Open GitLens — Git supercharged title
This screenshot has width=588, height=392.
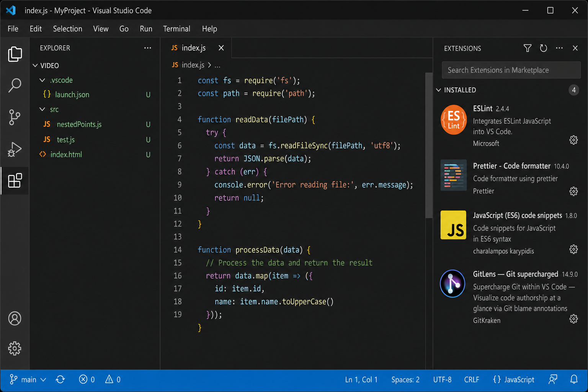coord(516,274)
